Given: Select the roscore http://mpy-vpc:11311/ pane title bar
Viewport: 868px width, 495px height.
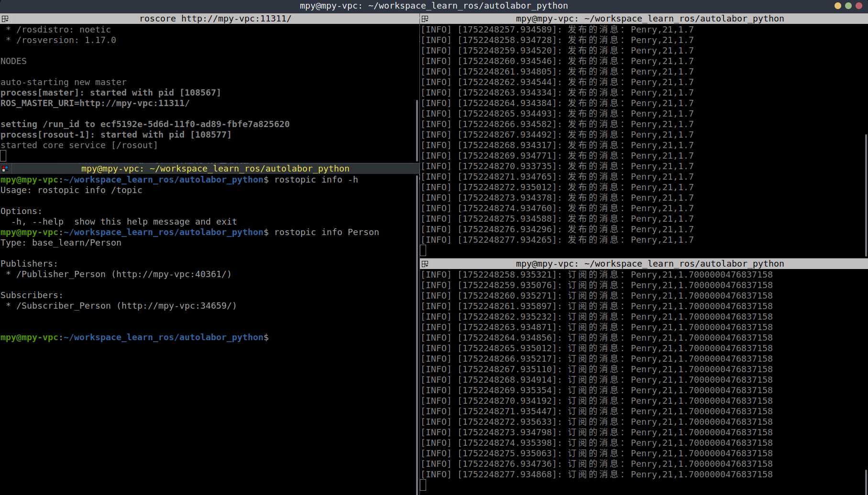Looking at the screenshot, I should (x=215, y=19).
